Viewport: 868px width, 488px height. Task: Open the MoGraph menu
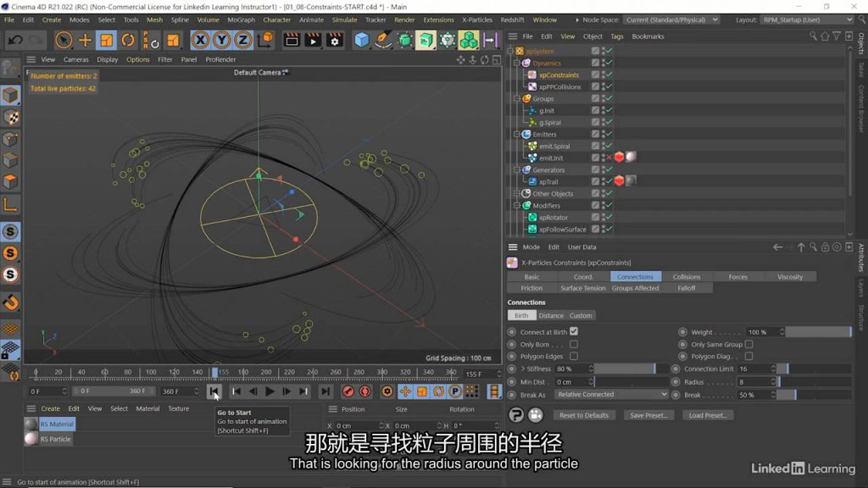pyautogui.click(x=241, y=20)
